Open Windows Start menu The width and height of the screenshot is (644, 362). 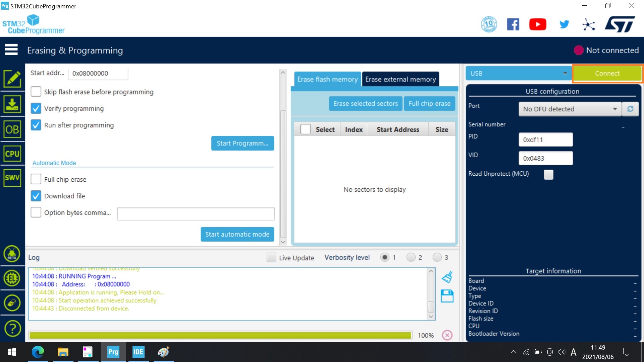click(12, 352)
